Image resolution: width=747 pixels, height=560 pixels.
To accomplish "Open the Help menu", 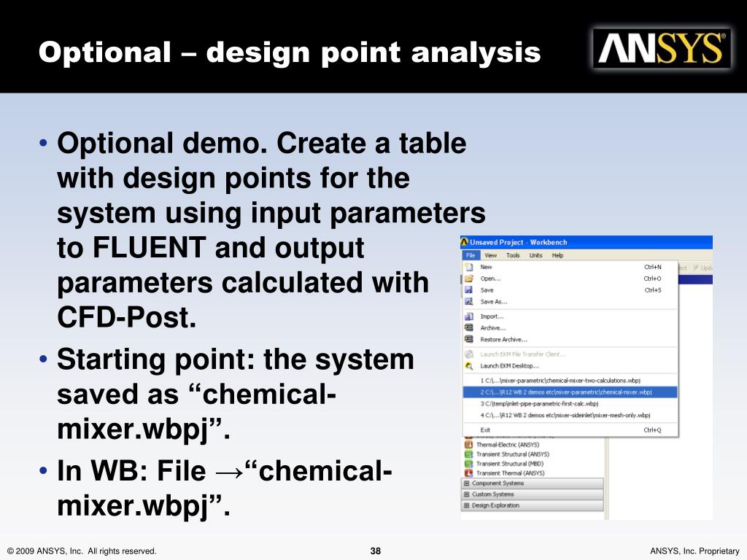I will (x=557, y=255).
